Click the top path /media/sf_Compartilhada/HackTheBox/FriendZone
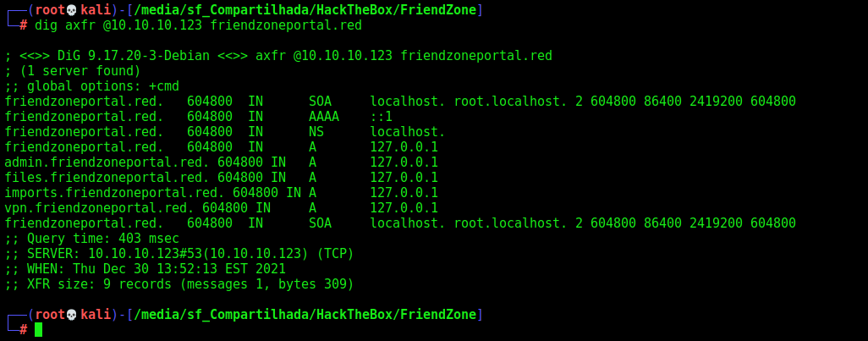Viewport: 868px width, 341px height. pos(305,10)
